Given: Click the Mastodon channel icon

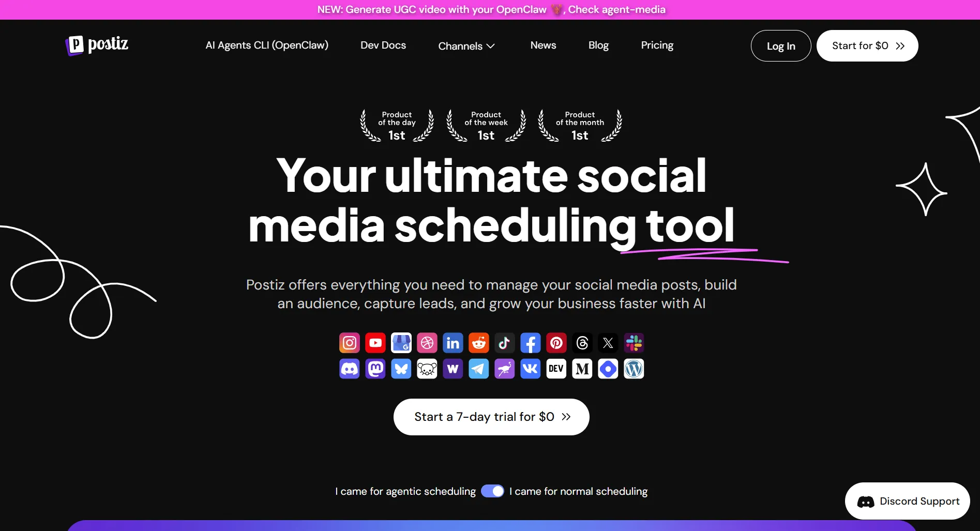Looking at the screenshot, I should [375, 369].
